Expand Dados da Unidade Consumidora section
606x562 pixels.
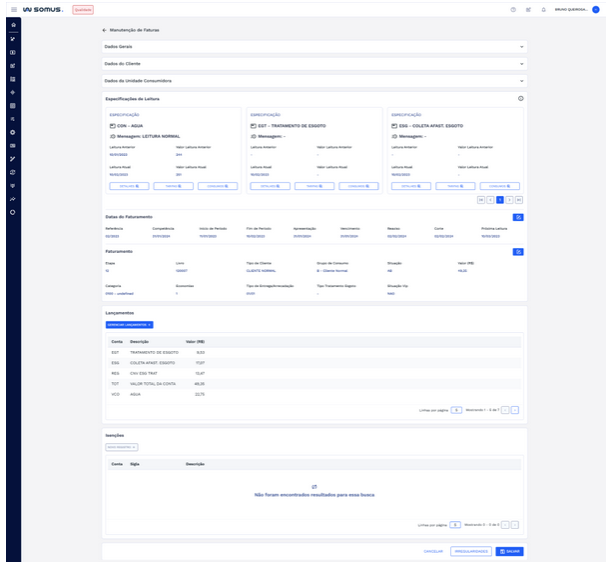click(x=521, y=80)
